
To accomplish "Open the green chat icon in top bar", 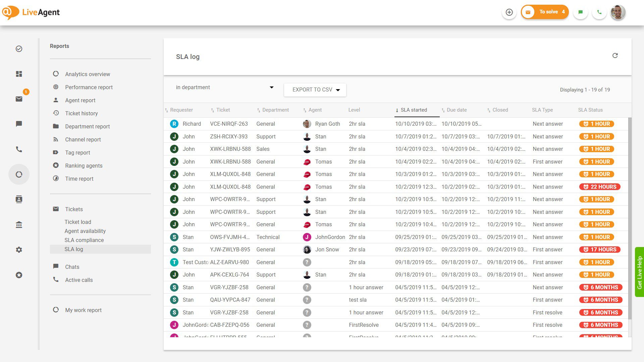I will pyautogui.click(x=581, y=12).
